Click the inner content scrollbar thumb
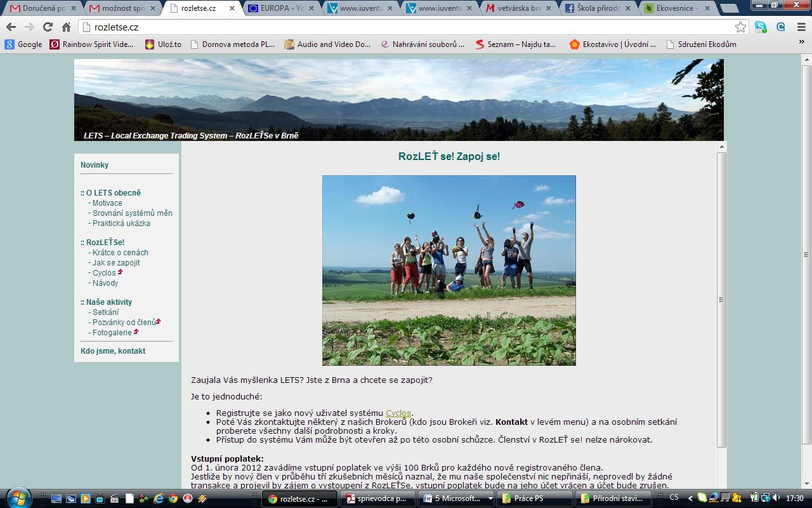 [x=721, y=298]
